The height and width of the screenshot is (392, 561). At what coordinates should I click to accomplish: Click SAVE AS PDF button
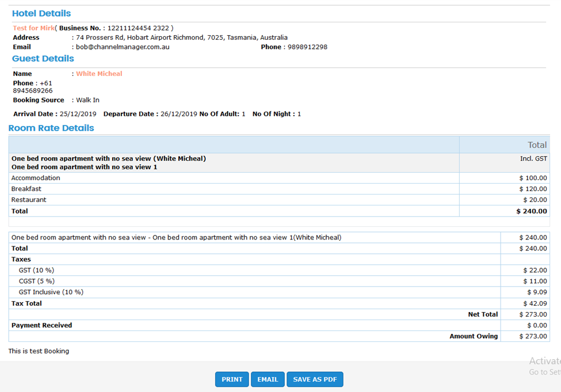tap(315, 379)
